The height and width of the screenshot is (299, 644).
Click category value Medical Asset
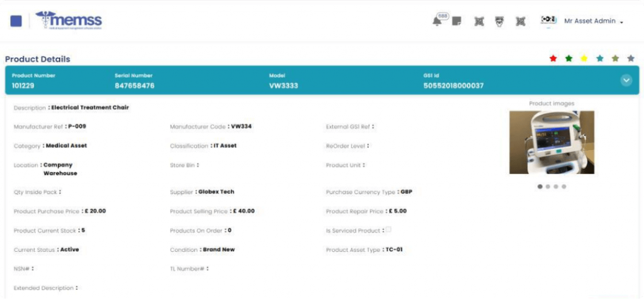pyautogui.click(x=66, y=146)
